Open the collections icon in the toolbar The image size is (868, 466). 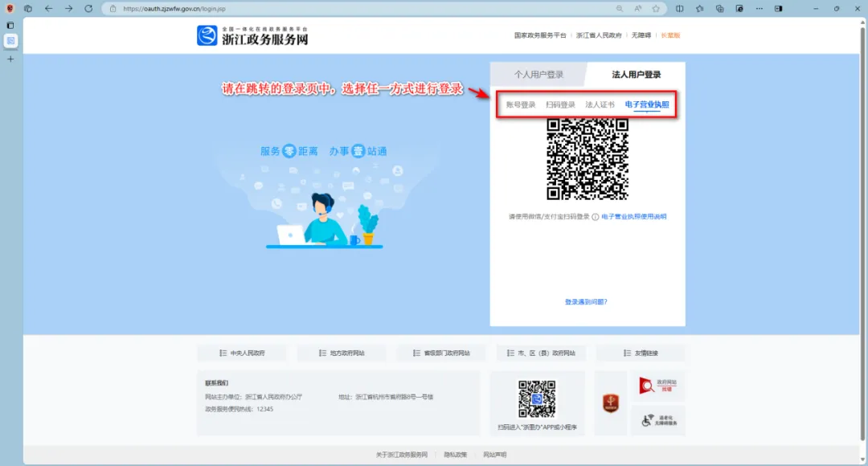click(719, 9)
